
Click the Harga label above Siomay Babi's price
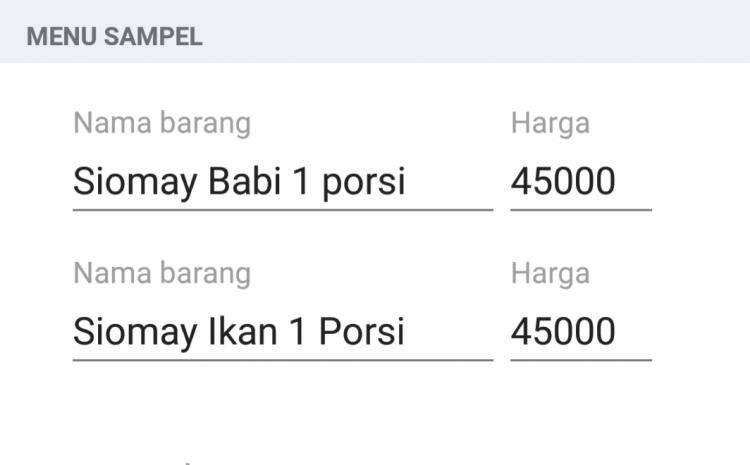(550, 123)
